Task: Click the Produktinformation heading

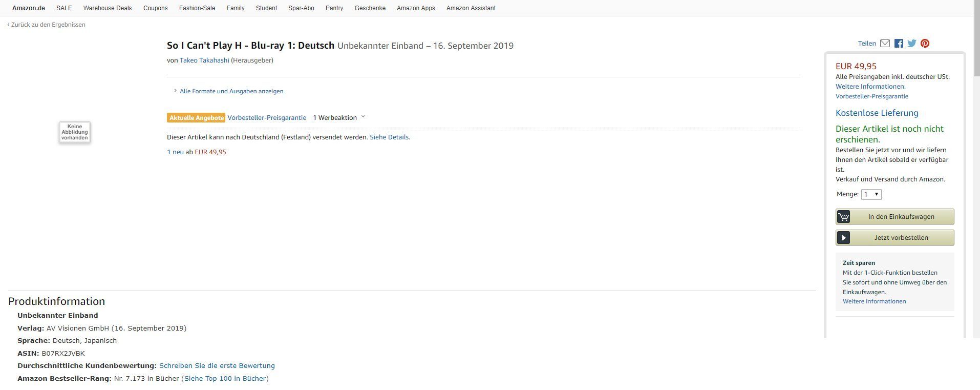Action: click(x=56, y=301)
